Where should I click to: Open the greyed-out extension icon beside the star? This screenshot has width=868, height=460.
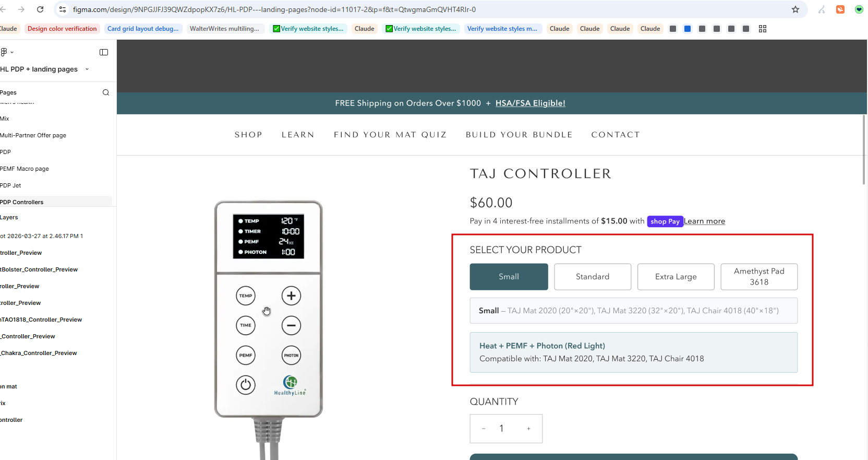(x=822, y=9)
